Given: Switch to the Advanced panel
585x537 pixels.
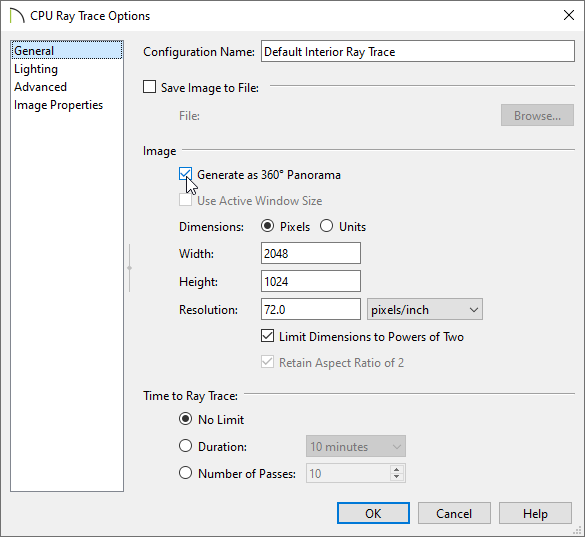Looking at the screenshot, I should pos(40,87).
